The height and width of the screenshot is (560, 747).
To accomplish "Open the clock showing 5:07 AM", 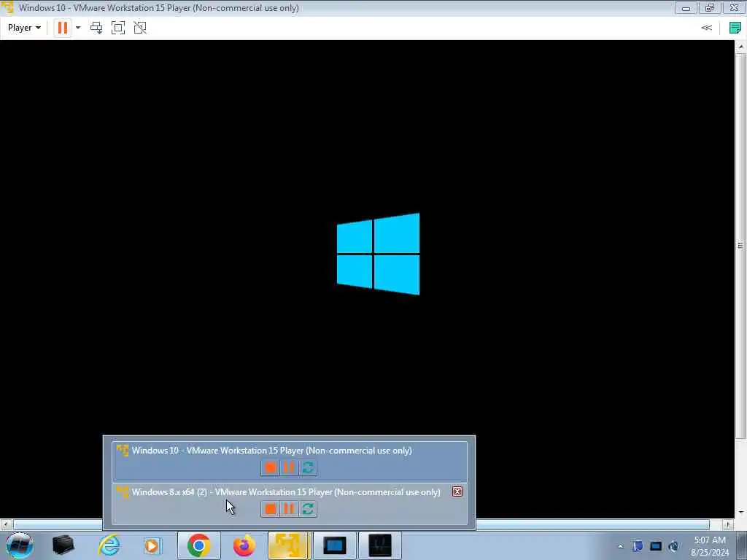I will point(710,546).
